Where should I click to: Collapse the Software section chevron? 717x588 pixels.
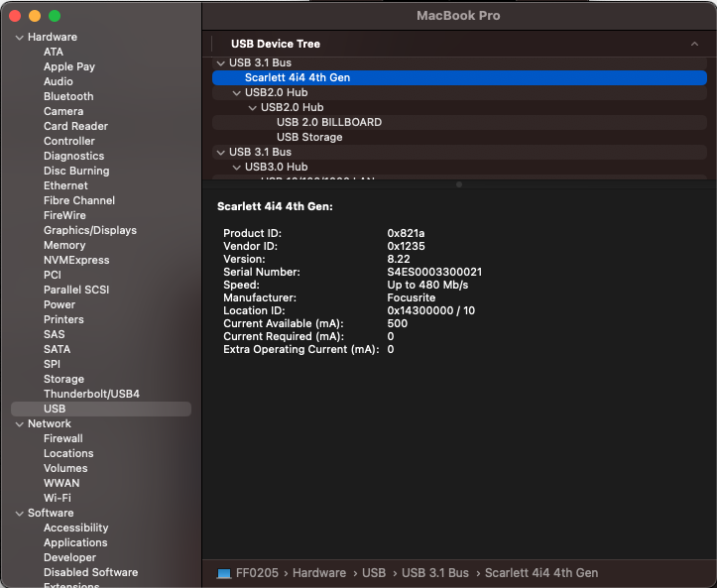(19, 514)
